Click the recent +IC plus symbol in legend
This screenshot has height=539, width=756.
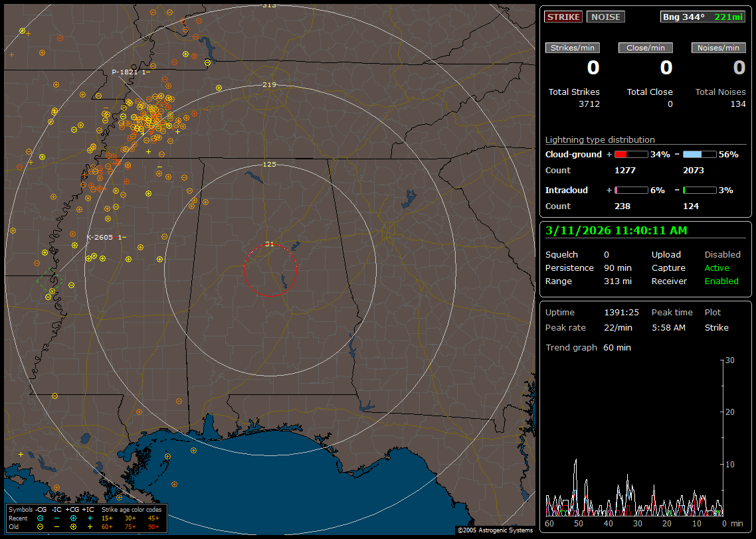tap(90, 518)
